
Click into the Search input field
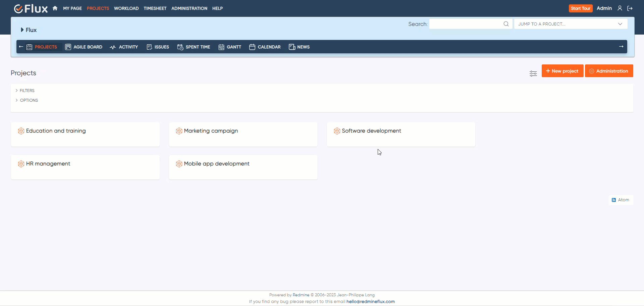click(466, 24)
